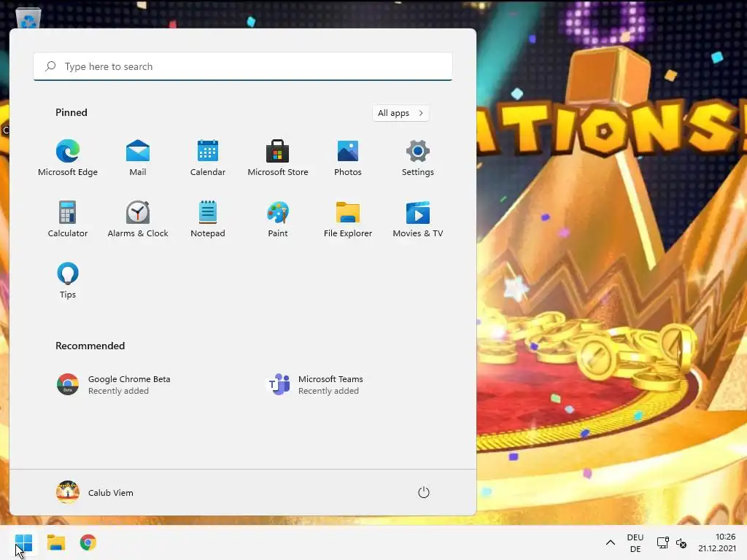Open the network status tray icon

tap(662, 542)
